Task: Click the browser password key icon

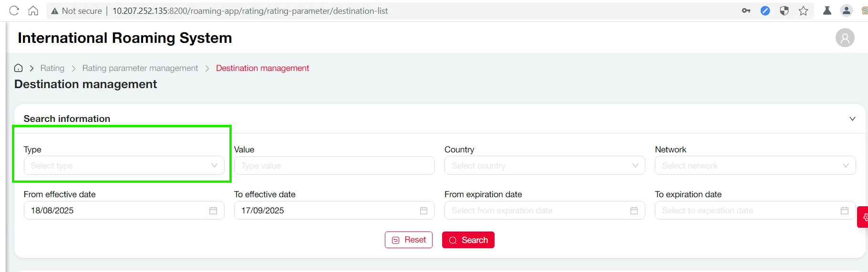Action: 746,10
